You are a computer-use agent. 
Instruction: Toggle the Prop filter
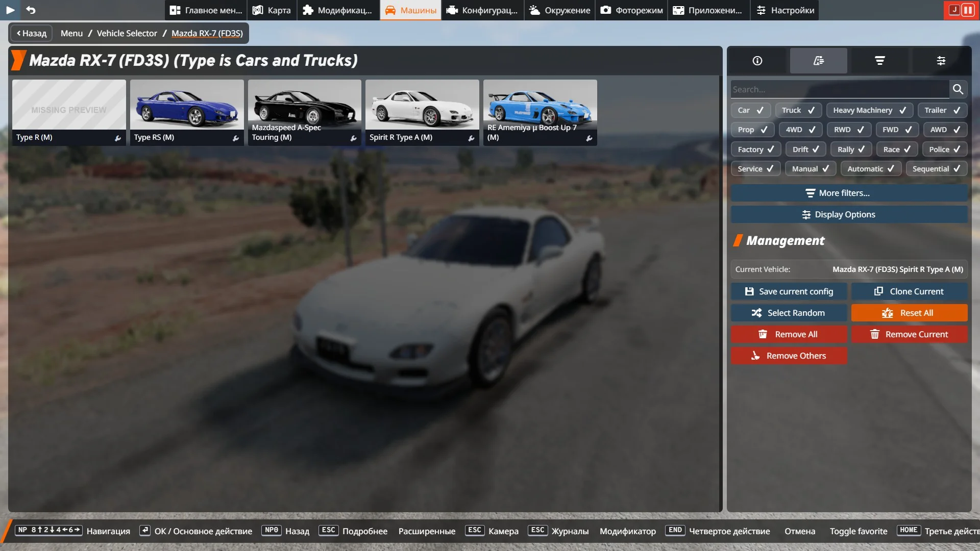click(x=752, y=130)
